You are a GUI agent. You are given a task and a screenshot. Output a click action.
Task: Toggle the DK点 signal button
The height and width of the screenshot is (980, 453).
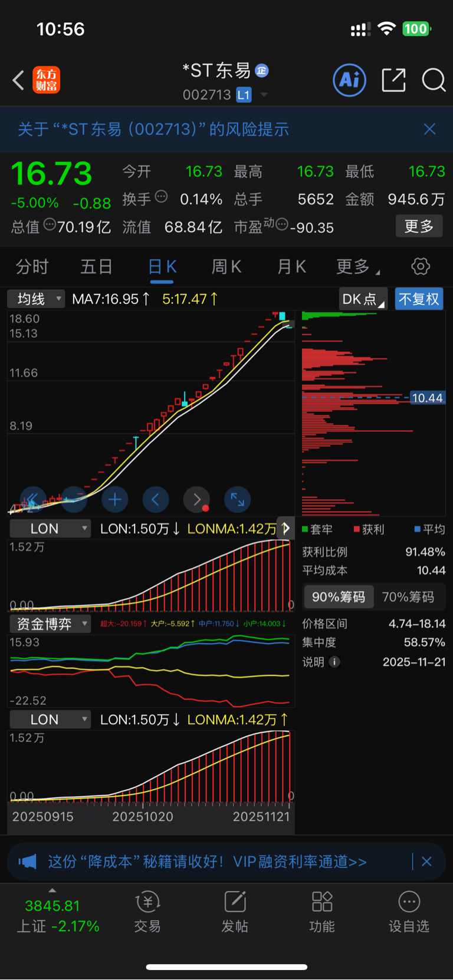click(363, 299)
